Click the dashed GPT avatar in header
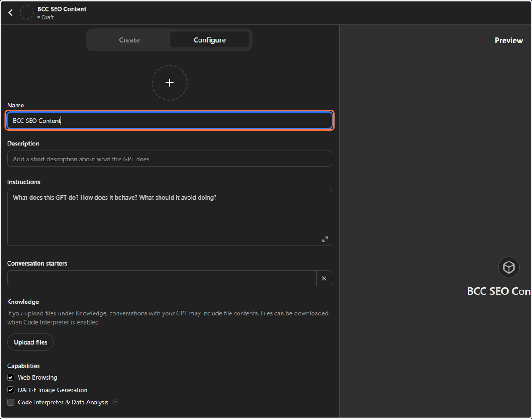Screen dimensions: 532x419 pyautogui.click(x=27, y=13)
